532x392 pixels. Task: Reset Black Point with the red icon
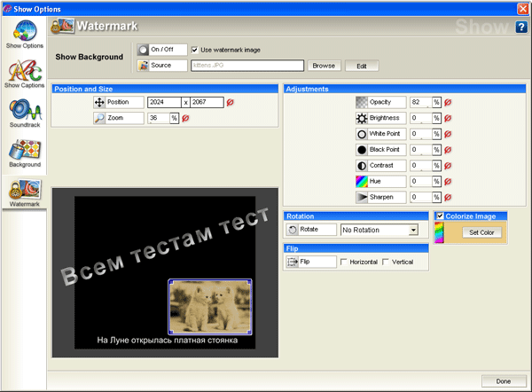[x=448, y=150]
